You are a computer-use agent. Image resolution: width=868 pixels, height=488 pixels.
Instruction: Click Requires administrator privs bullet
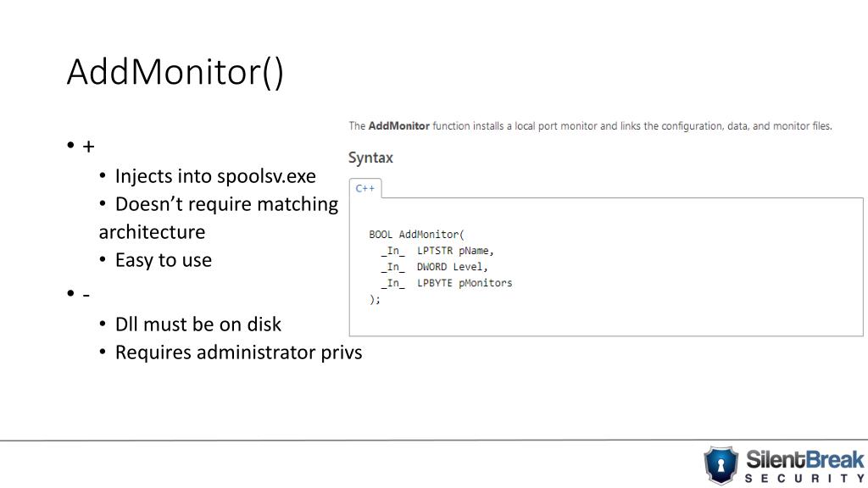click(x=238, y=352)
